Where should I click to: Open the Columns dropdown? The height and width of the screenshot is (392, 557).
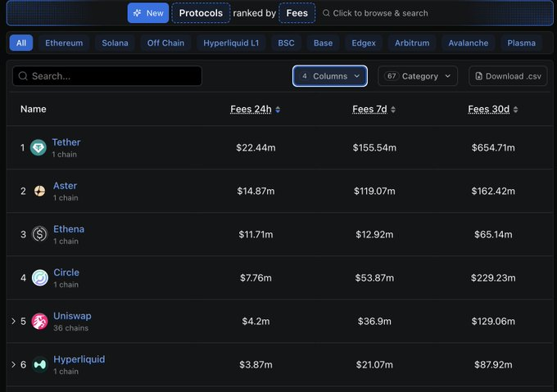pyautogui.click(x=330, y=76)
